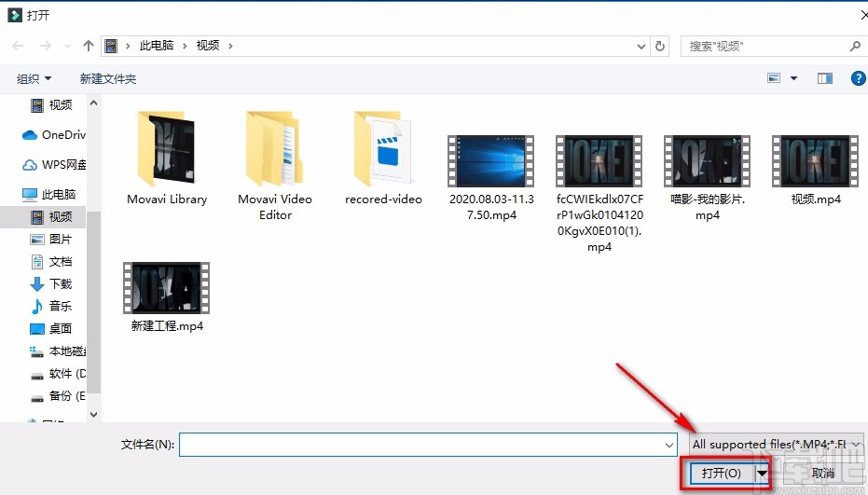Open recent locations dropdown near navigation arrows

click(x=67, y=47)
